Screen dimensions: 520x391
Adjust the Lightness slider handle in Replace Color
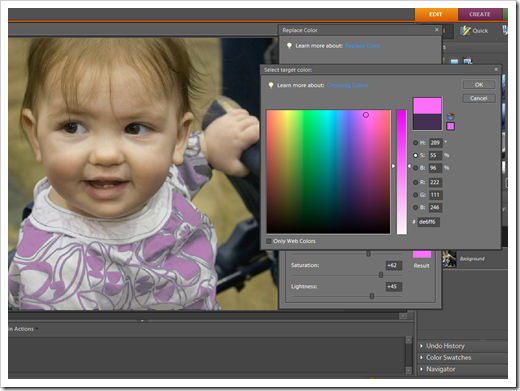(372, 296)
